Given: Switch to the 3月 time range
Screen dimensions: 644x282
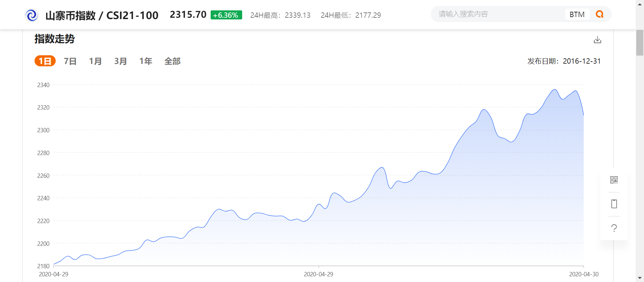Looking at the screenshot, I should pyautogui.click(x=121, y=61).
